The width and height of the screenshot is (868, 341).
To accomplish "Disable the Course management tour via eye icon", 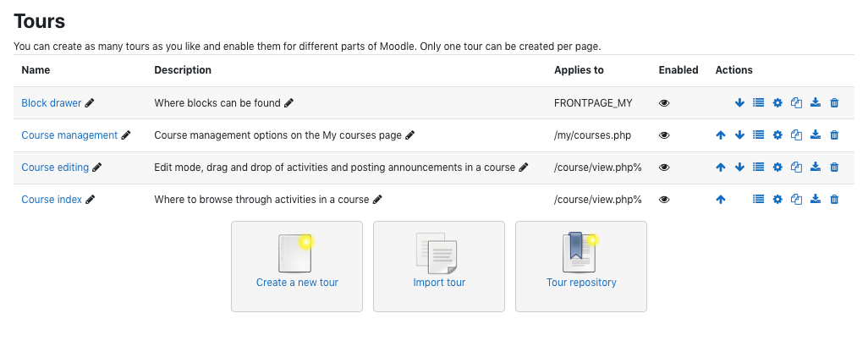I will coord(664,135).
